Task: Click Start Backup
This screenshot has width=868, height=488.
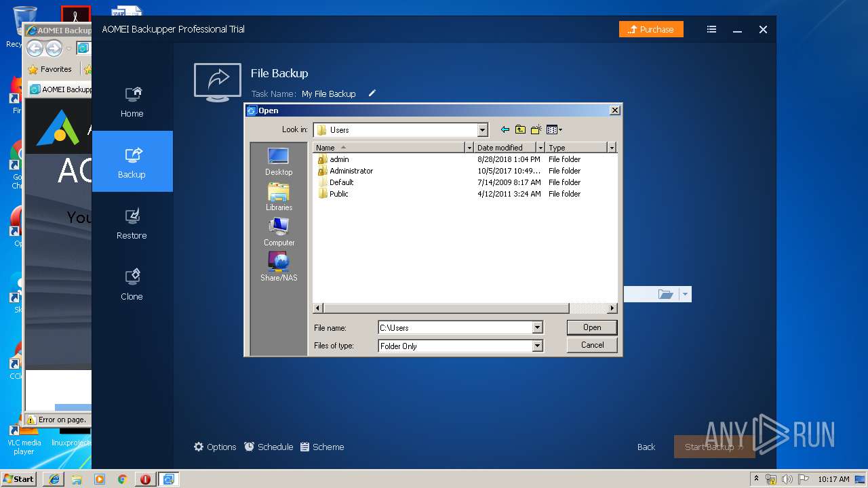Action: pos(714,447)
